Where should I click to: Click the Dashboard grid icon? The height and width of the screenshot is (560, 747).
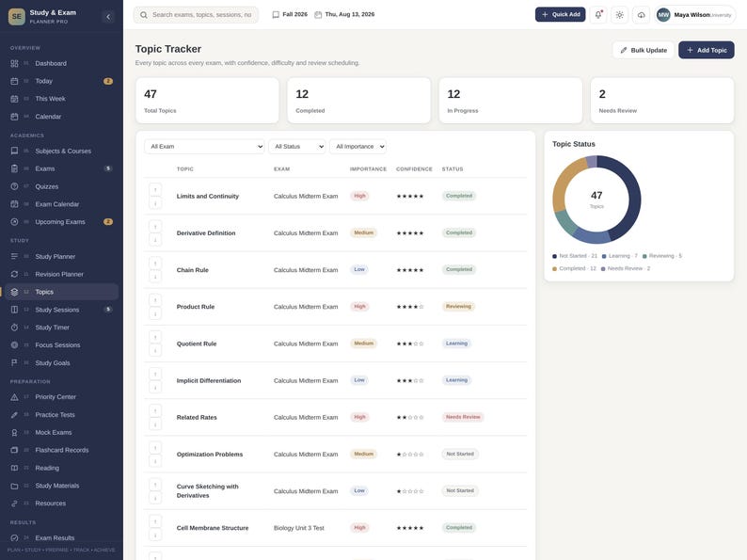pyautogui.click(x=14, y=63)
